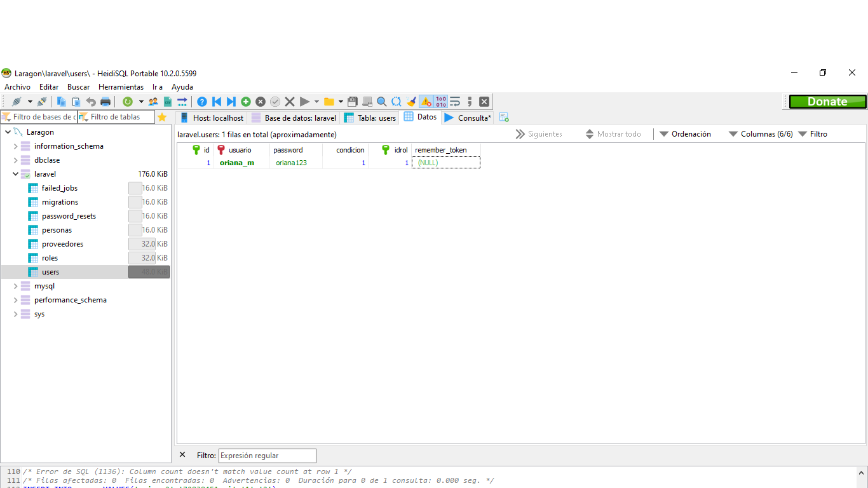Click the Filtro de tablas field
Image resolution: width=868 pixels, height=488 pixels.
pos(116,117)
